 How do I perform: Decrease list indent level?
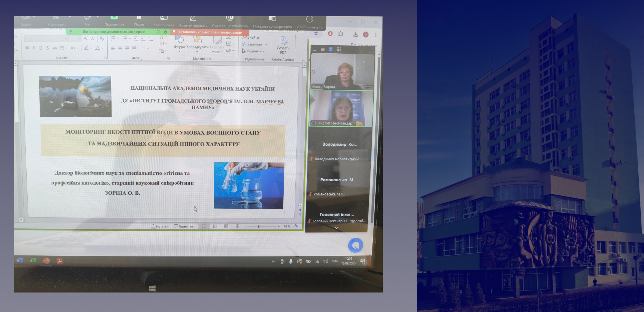click(x=136, y=39)
